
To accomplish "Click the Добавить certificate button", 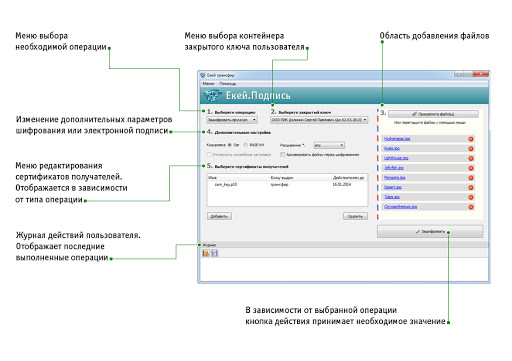I will [x=219, y=216].
